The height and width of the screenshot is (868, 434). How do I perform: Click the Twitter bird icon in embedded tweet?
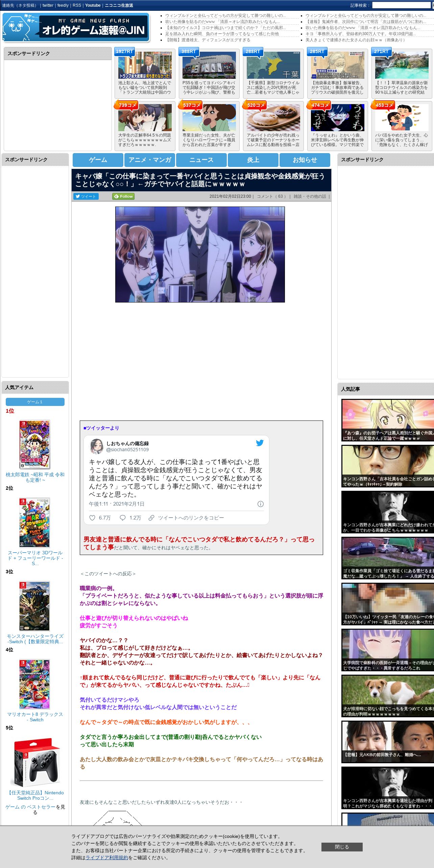pos(260,443)
